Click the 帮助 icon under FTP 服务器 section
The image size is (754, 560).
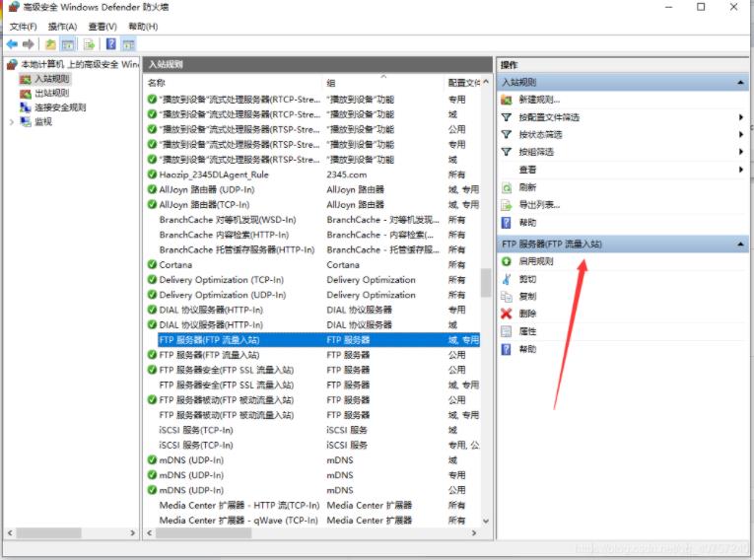[507, 349]
